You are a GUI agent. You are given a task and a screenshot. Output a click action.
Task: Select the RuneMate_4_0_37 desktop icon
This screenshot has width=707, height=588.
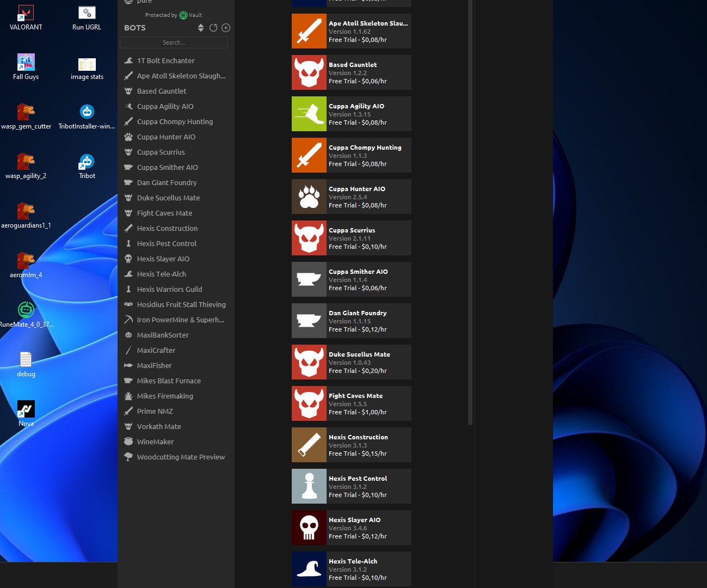point(26,315)
